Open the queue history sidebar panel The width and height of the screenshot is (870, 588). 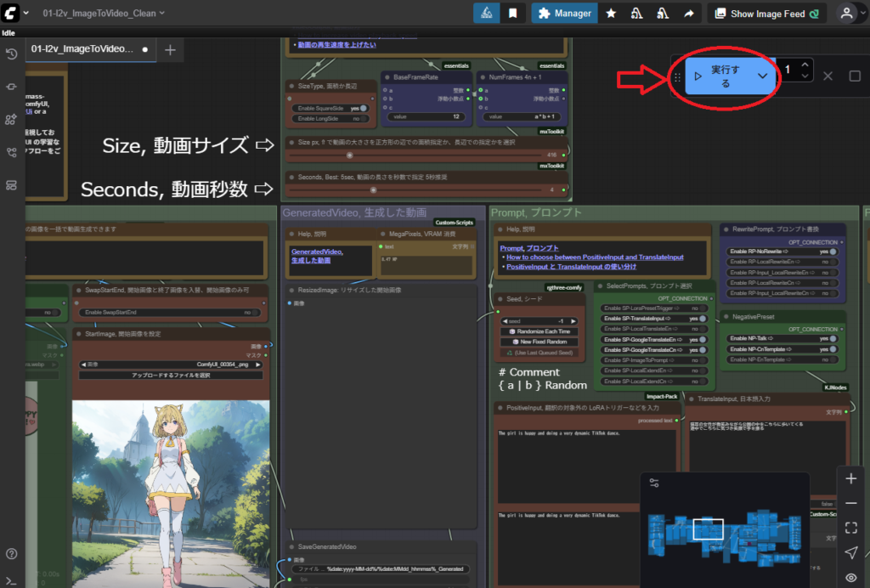click(11, 54)
